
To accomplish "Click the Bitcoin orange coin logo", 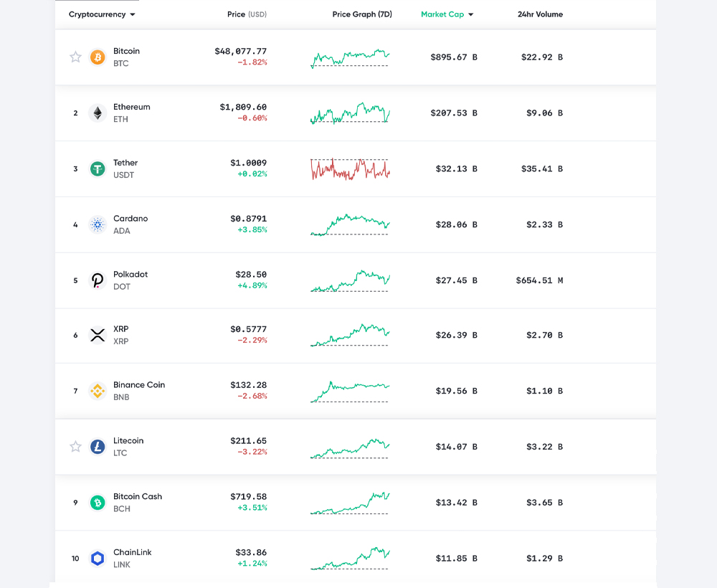I will 98,57.
